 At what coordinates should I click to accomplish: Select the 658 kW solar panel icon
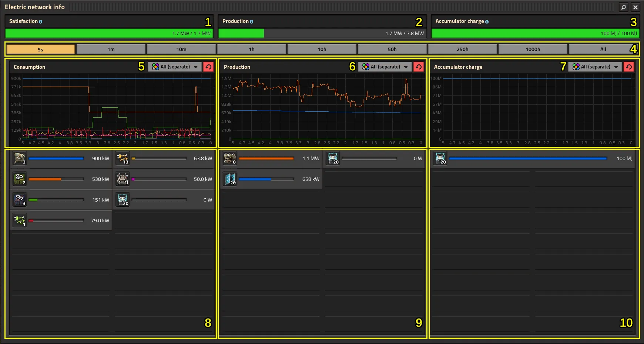(229, 179)
